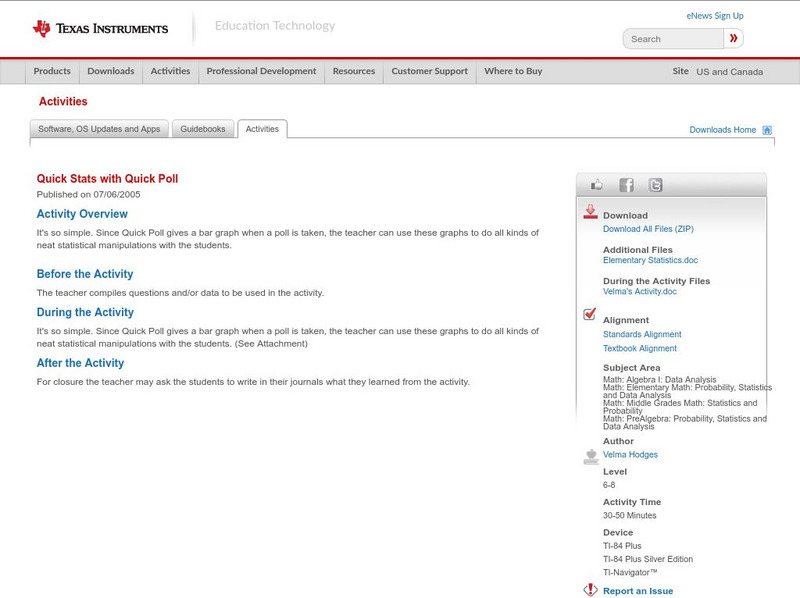This screenshot has width=800, height=598.
Task: Click the exclamation icon beside Report an Issue
Action: point(590,590)
